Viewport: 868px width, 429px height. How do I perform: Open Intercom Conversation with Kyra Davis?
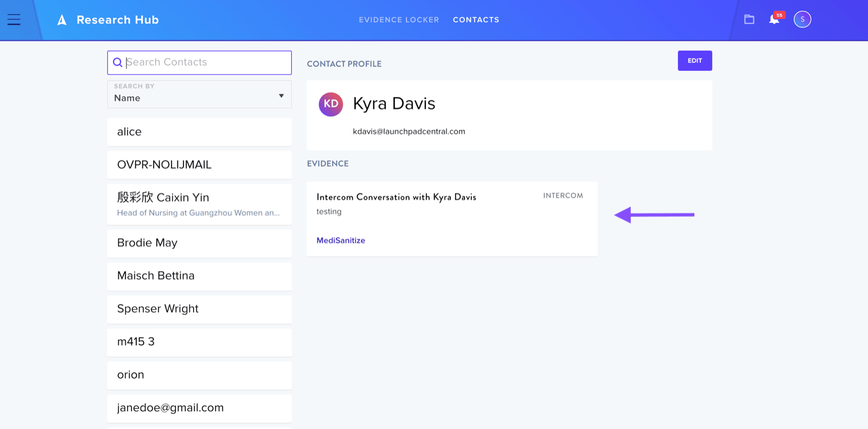(397, 197)
